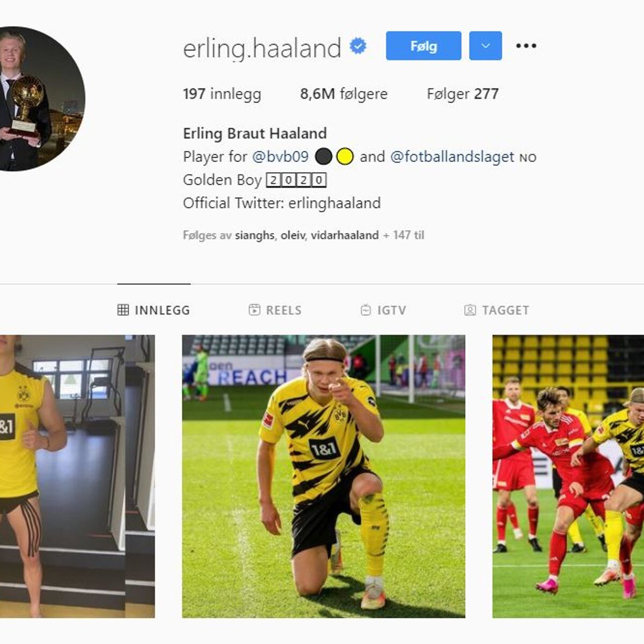Follow the account with the Følg button
This screenshot has height=644, width=644.
point(423,46)
